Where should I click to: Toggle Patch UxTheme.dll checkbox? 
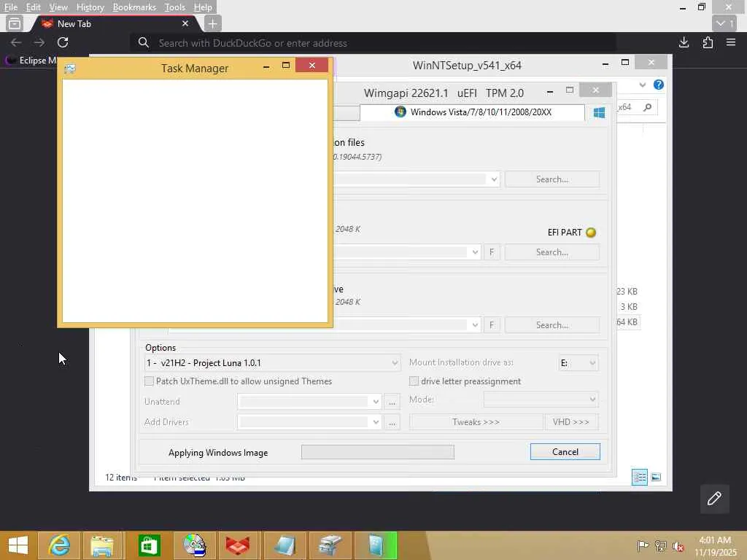(x=149, y=381)
